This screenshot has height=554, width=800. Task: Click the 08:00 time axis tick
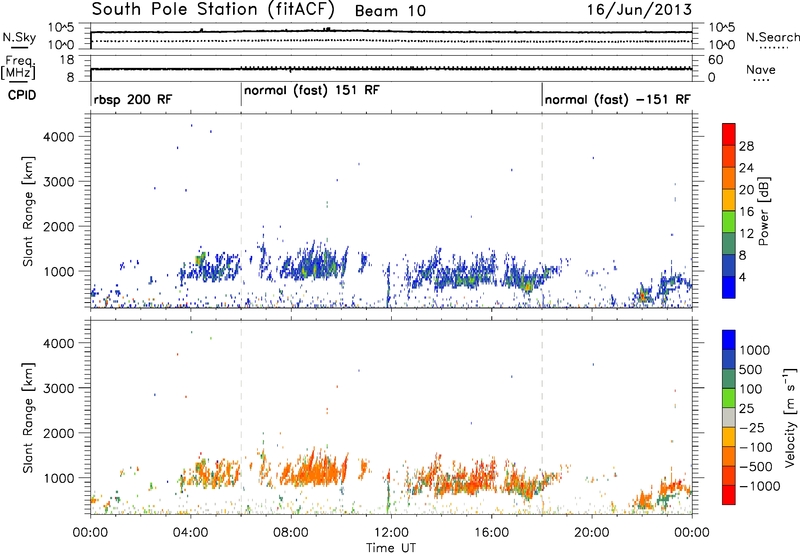point(291,533)
